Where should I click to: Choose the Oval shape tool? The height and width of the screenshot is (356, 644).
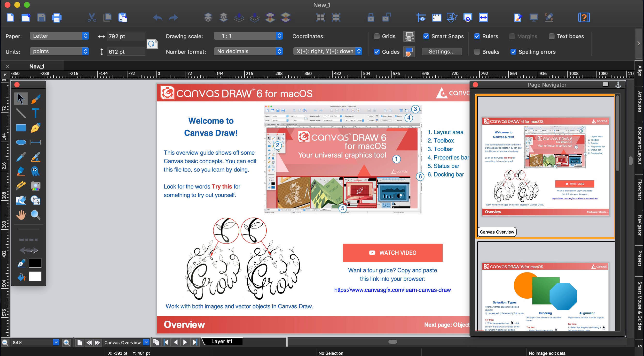[x=21, y=142]
